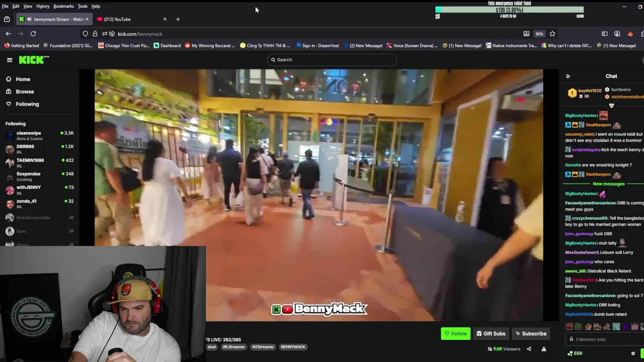
Task: Switch to the YouTube browser tab
Action: pos(131,19)
